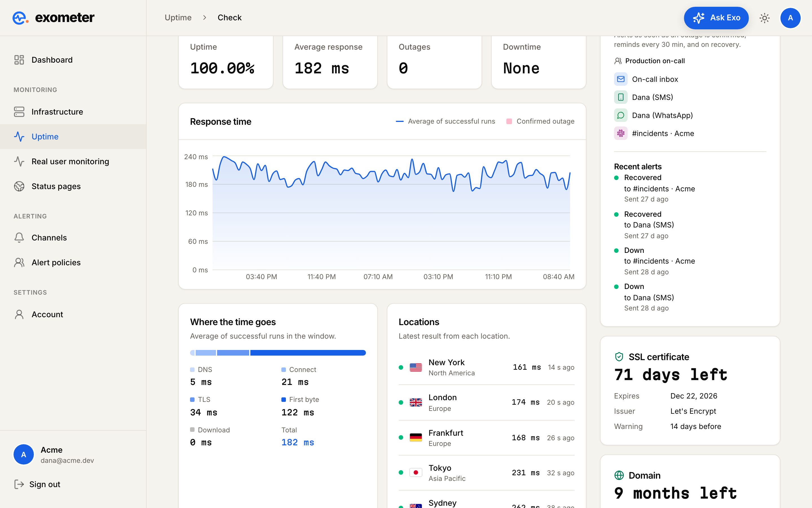Click the Average of successful runs legend
This screenshot has height=508, width=812.
click(x=445, y=121)
